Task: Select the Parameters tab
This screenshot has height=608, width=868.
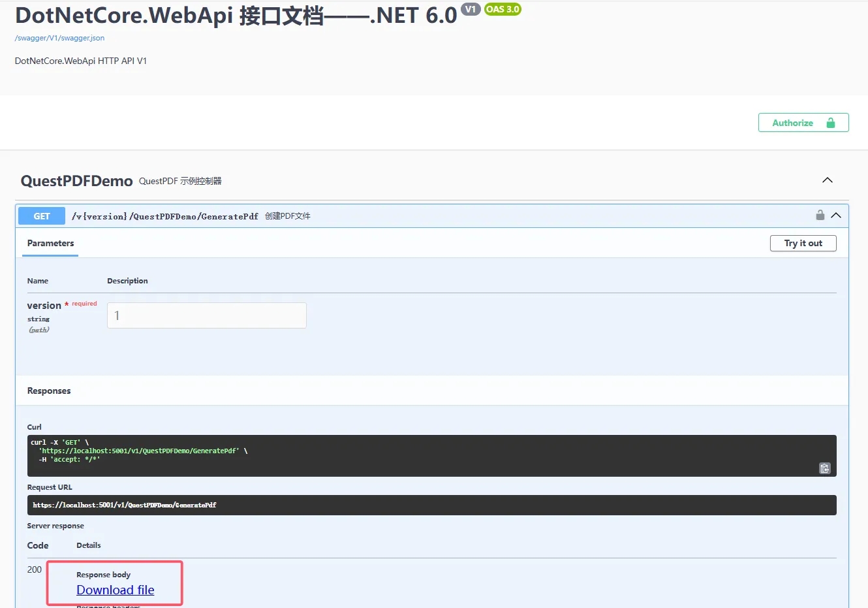Action: pos(50,244)
